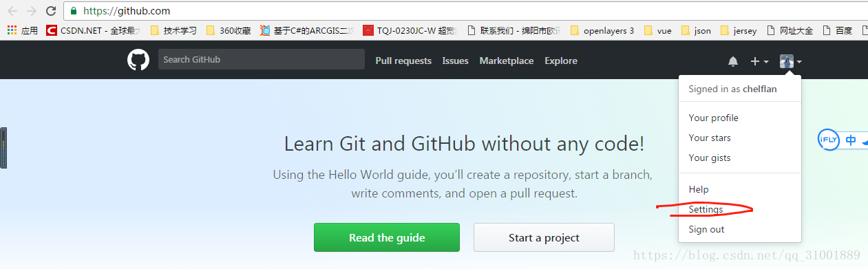This screenshot has height=269, width=868.
Task: Open the 技术学习 bookmark folder
Action: pos(173,30)
